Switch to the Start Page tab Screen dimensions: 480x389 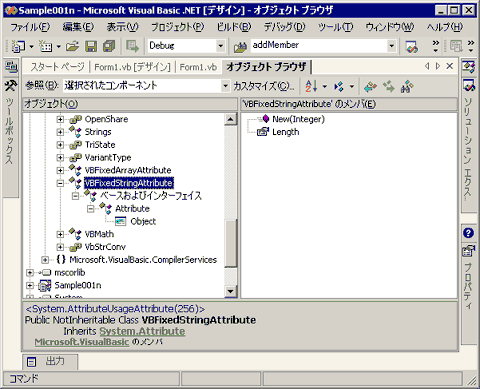(57, 67)
